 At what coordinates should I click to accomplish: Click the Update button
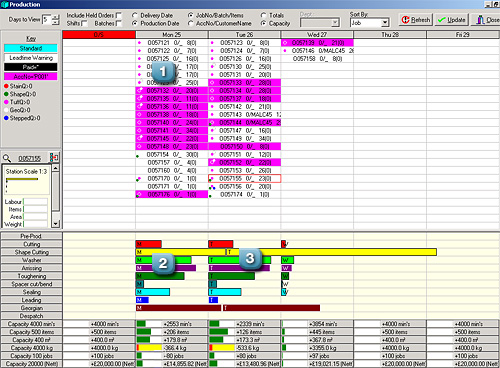(452, 20)
